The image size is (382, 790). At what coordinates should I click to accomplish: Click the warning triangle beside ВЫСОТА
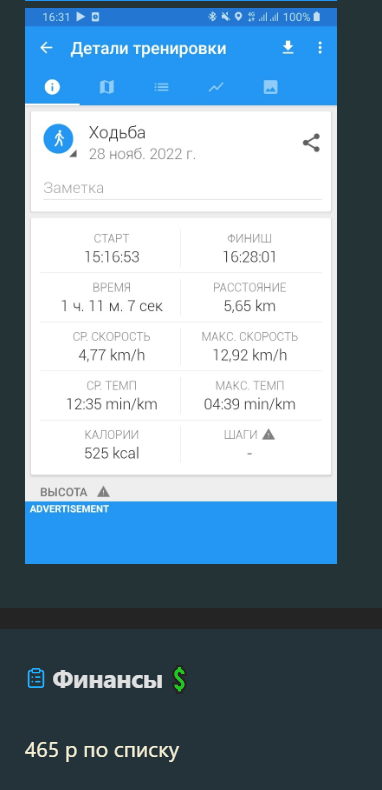103,492
